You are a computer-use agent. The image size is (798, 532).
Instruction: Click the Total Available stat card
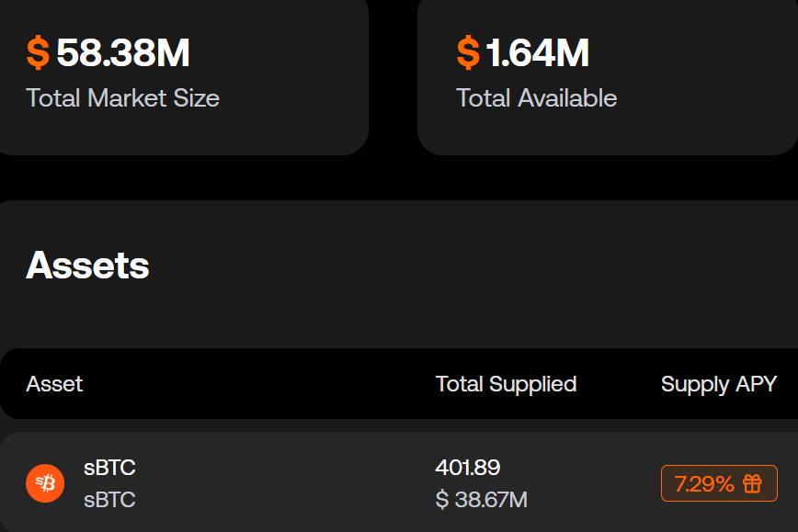pyautogui.click(x=608, y=77)
